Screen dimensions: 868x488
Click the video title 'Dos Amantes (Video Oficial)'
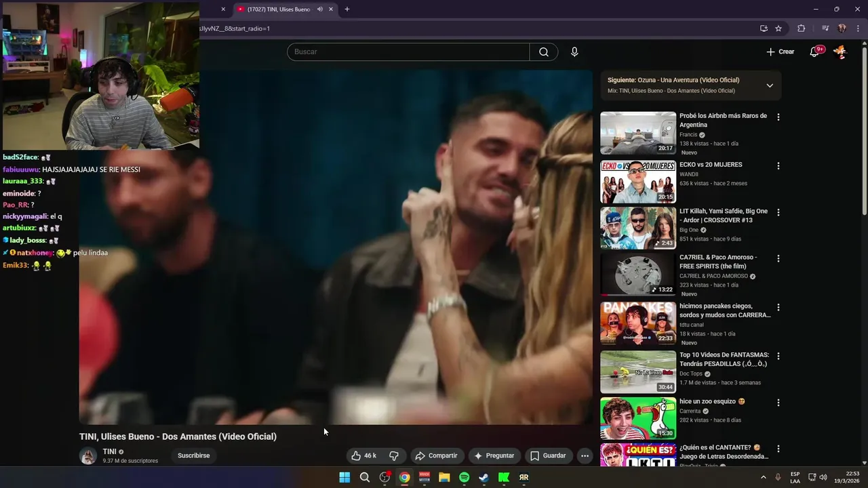coord(178,436)
